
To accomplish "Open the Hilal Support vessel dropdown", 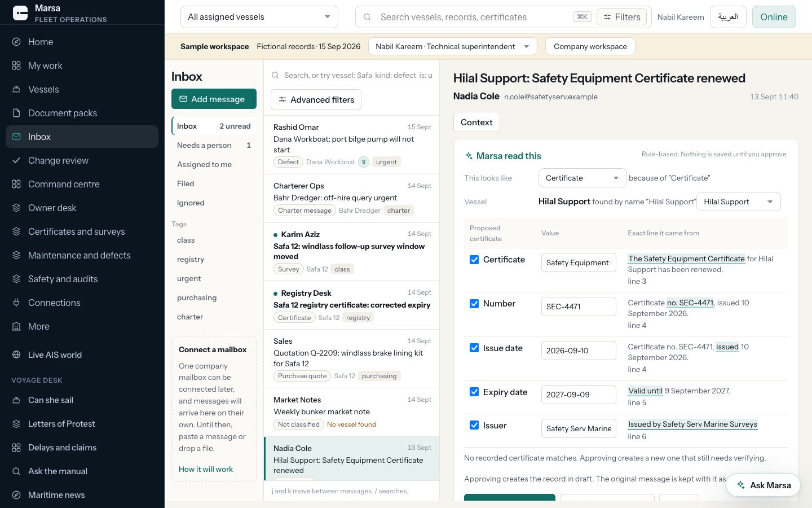I will pyautogui.click(x=738, y=202).
